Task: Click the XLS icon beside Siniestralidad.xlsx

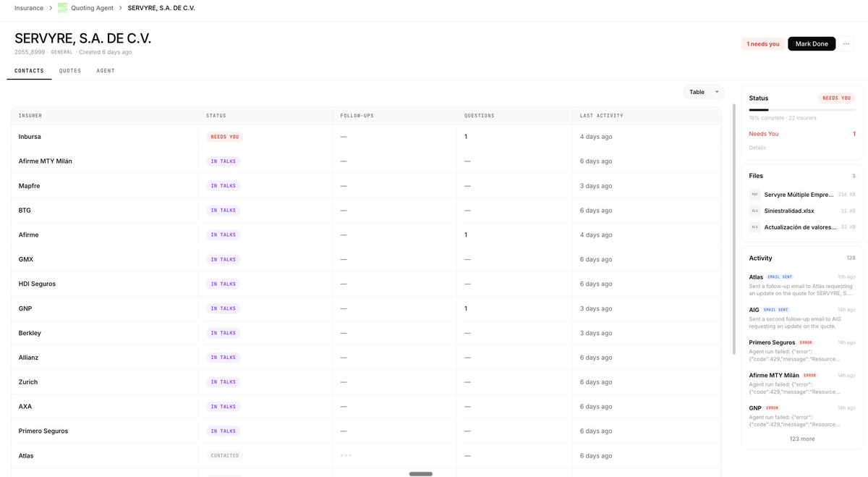Action: tap(754, 211)
